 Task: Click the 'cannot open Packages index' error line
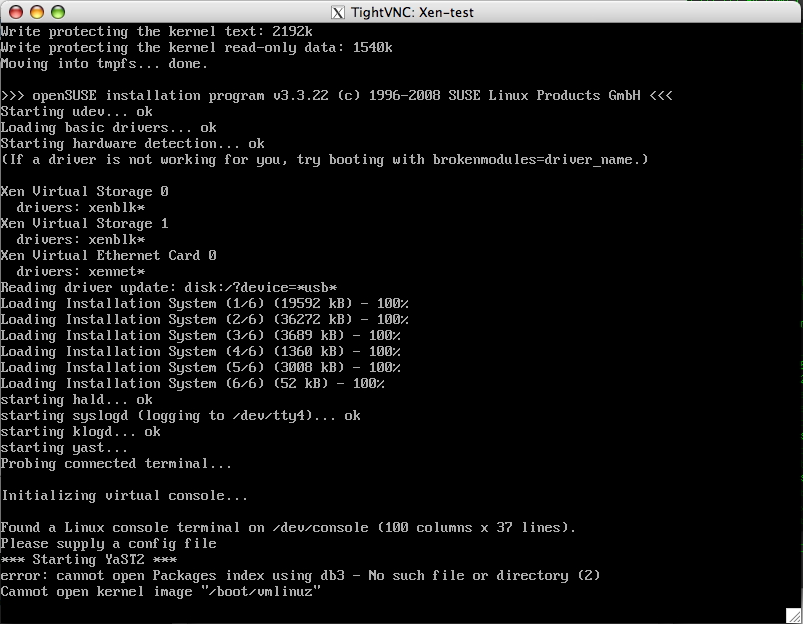coord(300,576)
